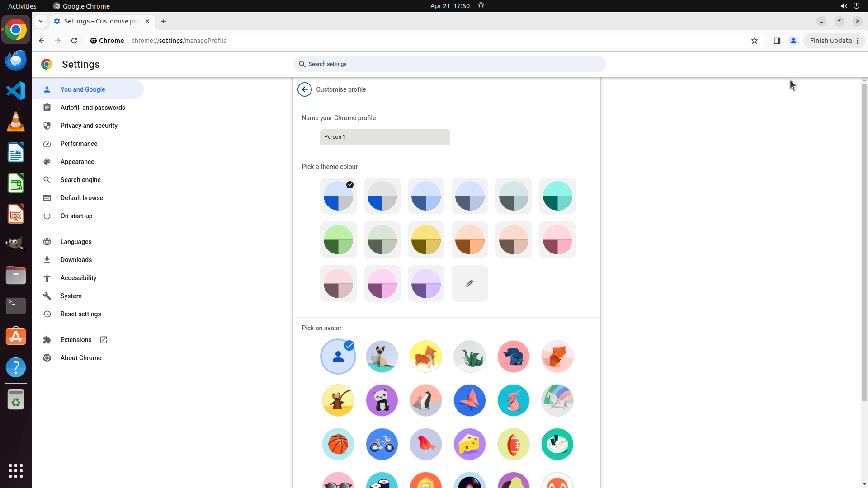
Task: Open the system power menu in top bar
Action: pos(856,6)
